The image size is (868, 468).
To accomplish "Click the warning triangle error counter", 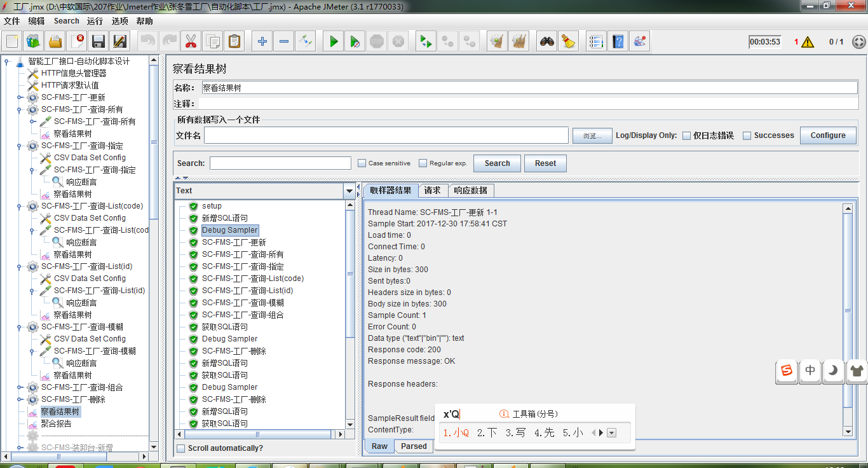I will coord(808,42).
